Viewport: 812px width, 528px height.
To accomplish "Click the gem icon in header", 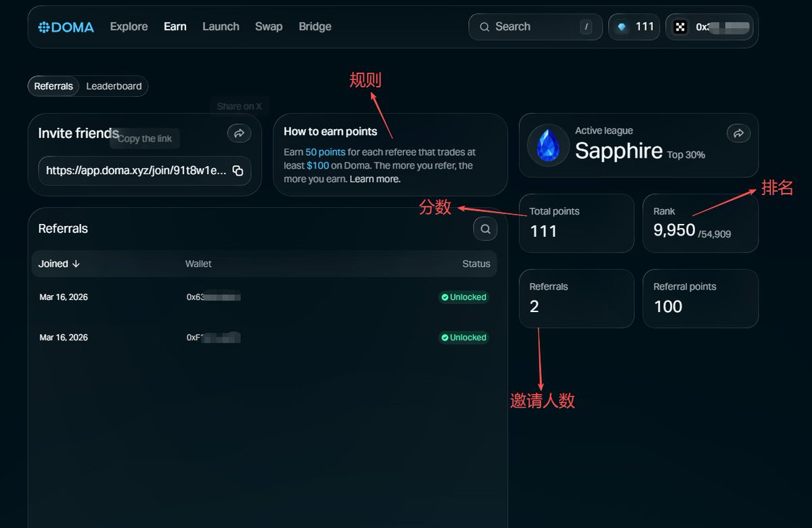I will tap(622, 27).
